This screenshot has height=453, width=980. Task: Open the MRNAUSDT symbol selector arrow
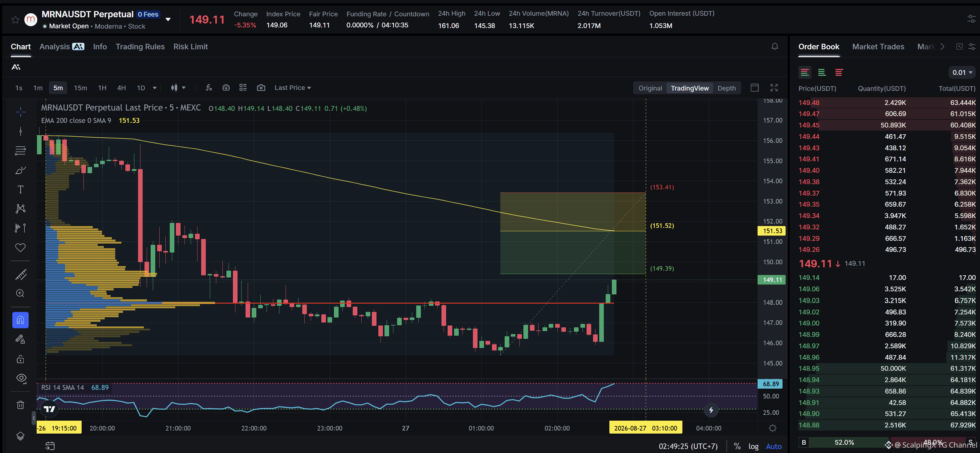point(168,19)
